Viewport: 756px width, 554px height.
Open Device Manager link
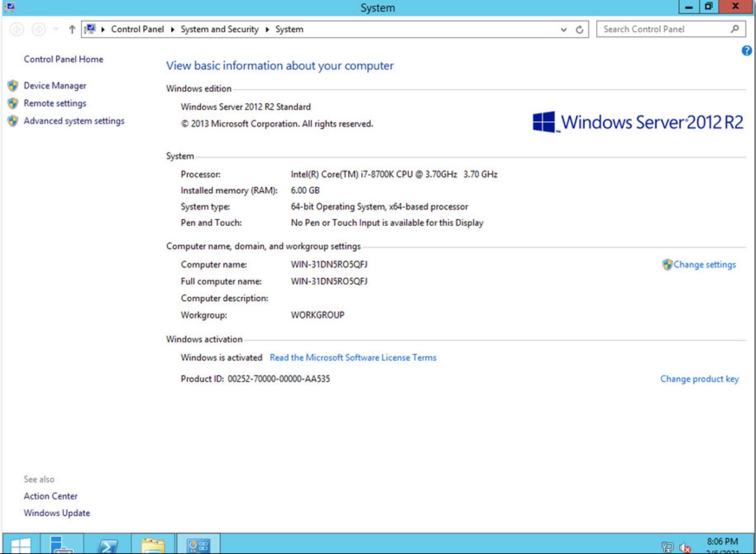point(55,86)
